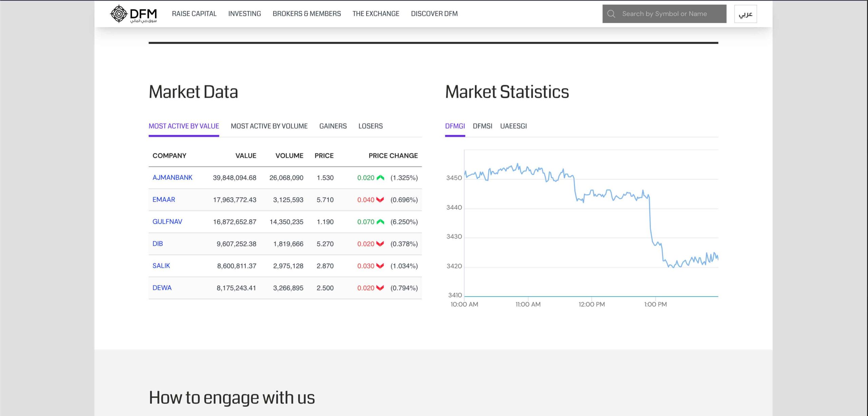Open the EMAAR company link
The image size is (868, 416).
(x=164, y=200)
